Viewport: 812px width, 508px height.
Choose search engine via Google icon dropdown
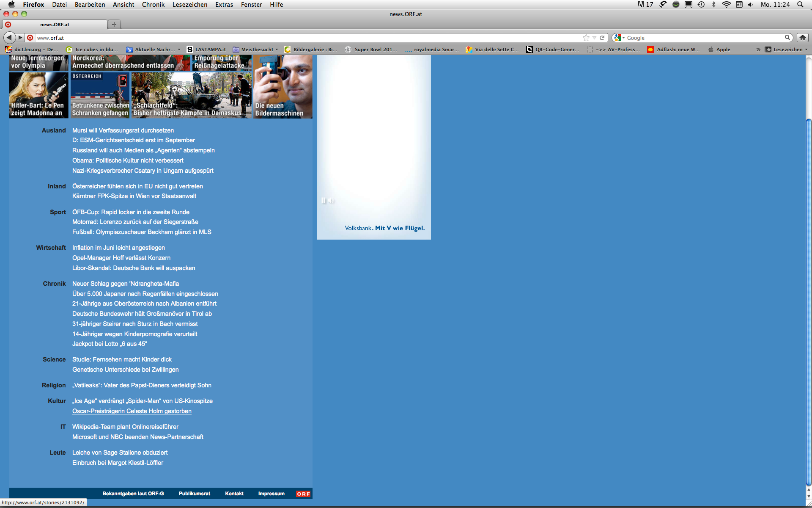click(x=619, y=38)
